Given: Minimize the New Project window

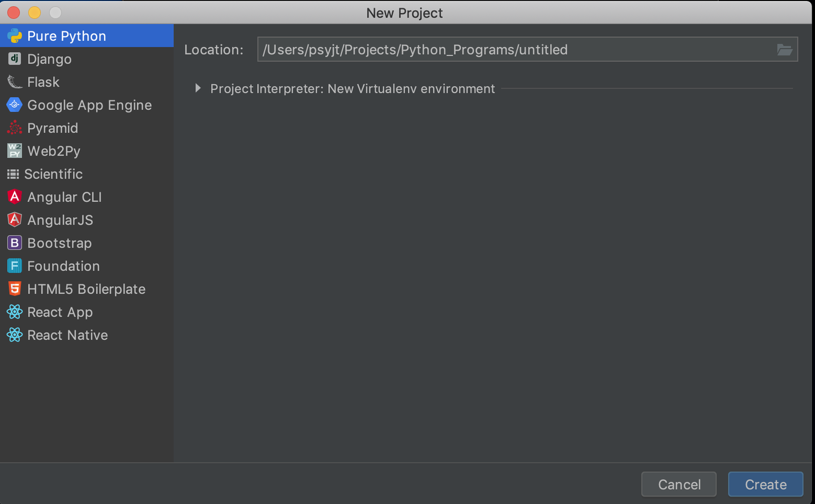Looking at the screenshot, I should 35,12.
